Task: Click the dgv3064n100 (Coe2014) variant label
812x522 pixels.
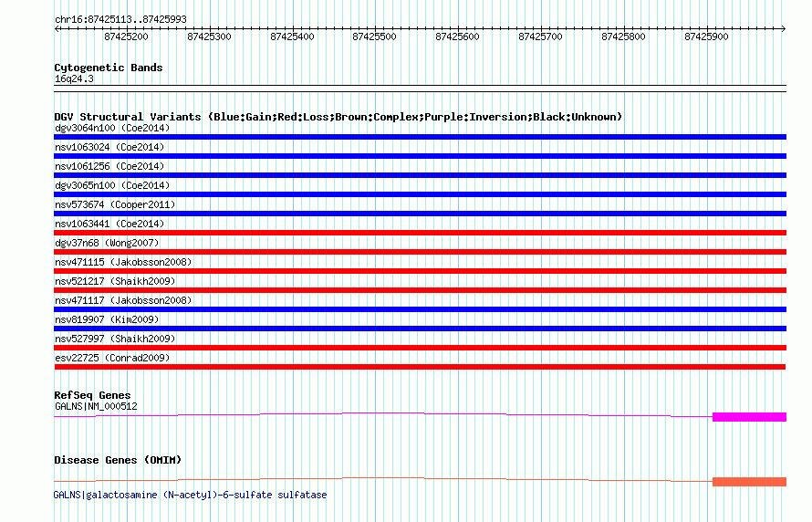Action: 112,128
